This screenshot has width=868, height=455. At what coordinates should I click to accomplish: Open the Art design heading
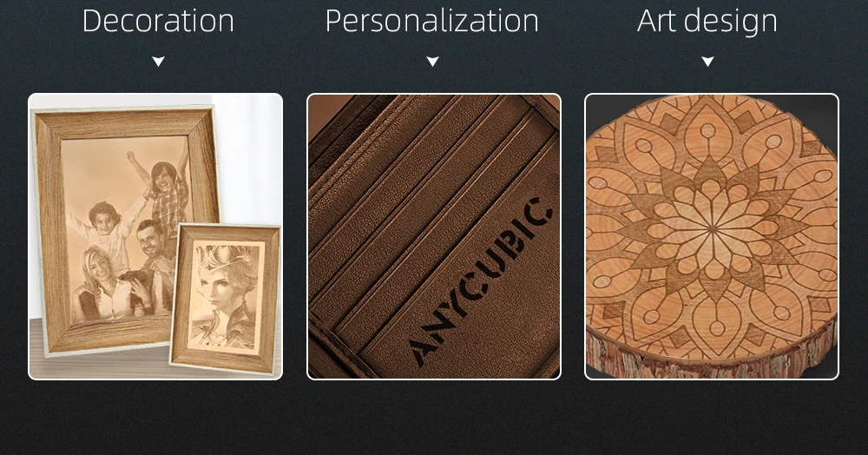click(x=707, y=22)
